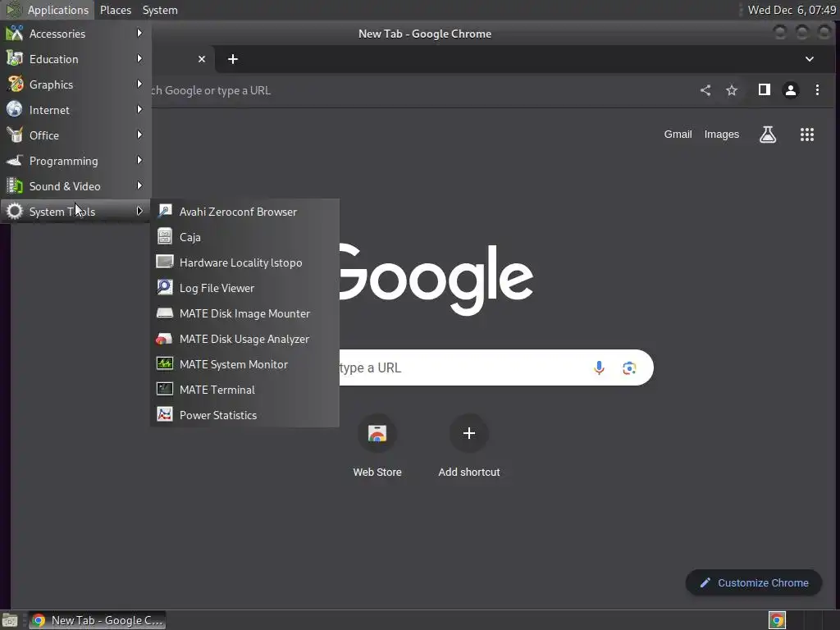Launch MATE Disk Image Mounter

(244, 313)
